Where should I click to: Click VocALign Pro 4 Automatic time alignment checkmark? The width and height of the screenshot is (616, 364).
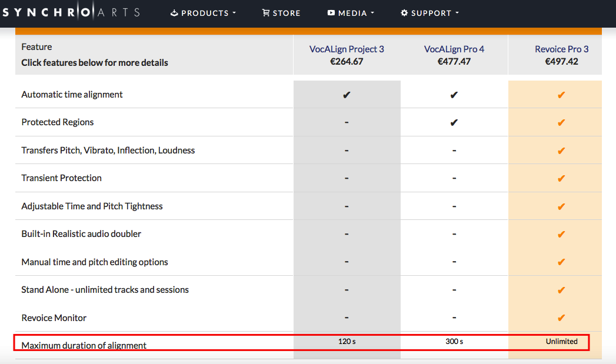(x=454, y=95)
